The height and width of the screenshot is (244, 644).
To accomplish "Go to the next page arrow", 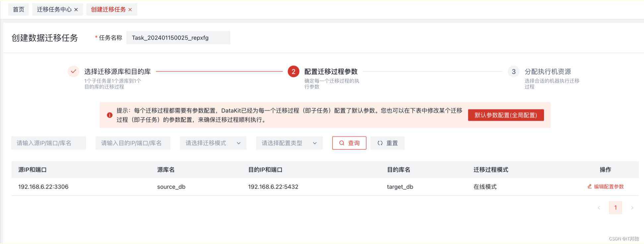I will (632, 208).
